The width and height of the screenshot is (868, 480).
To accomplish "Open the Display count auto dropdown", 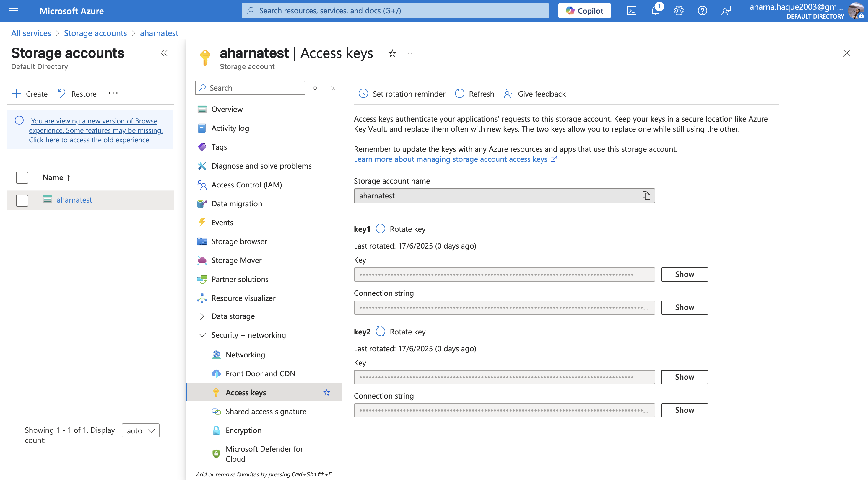I will click(141, 430).
